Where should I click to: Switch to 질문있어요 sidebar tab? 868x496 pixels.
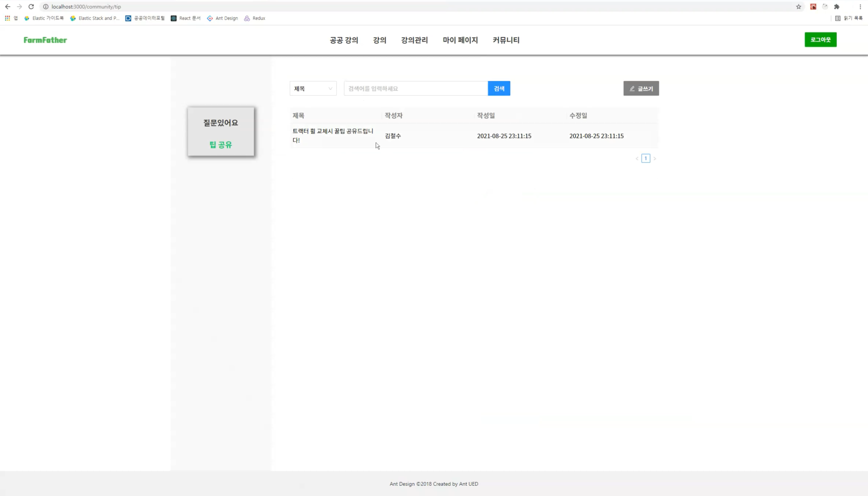click(x=221, y=123)
